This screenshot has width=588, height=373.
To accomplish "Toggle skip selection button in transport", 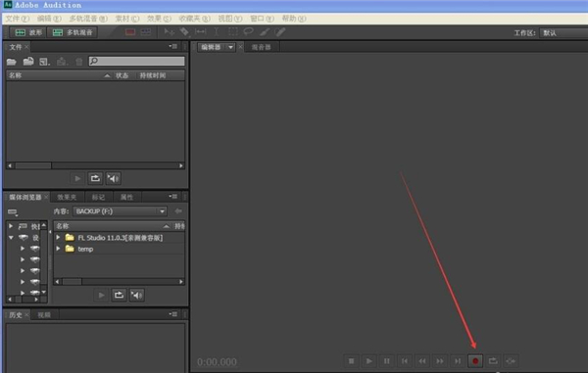I will [x=511, y=361].
